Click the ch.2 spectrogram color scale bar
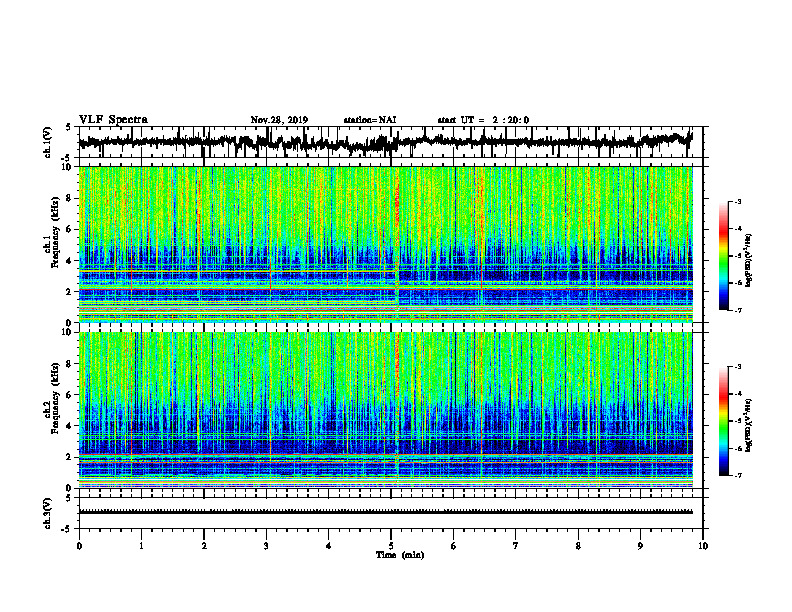This screenshot has height=612, width=792. point(723,421)
